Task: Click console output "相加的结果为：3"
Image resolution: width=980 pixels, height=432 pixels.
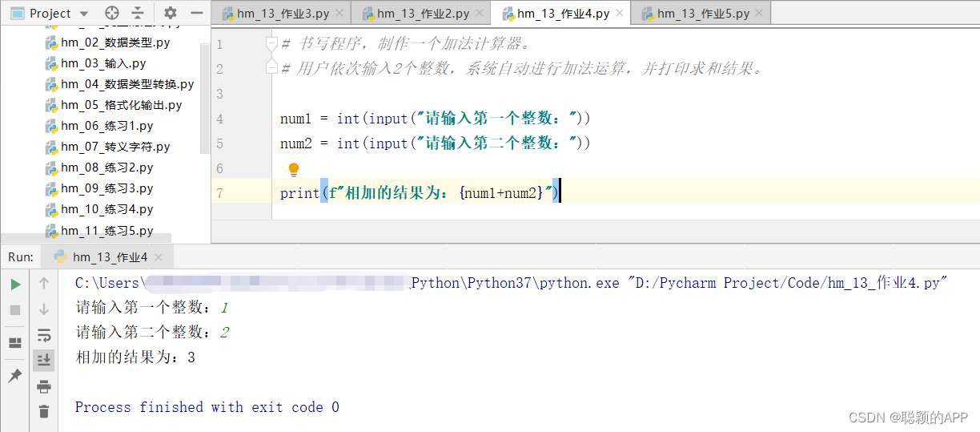Action: [135, 357]
